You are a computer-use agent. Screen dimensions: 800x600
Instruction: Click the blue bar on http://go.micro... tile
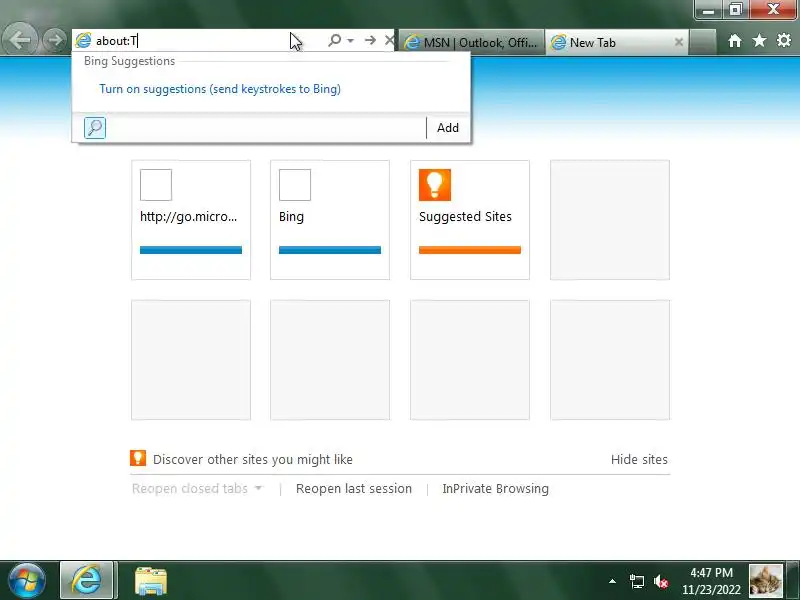coord(191,250)
